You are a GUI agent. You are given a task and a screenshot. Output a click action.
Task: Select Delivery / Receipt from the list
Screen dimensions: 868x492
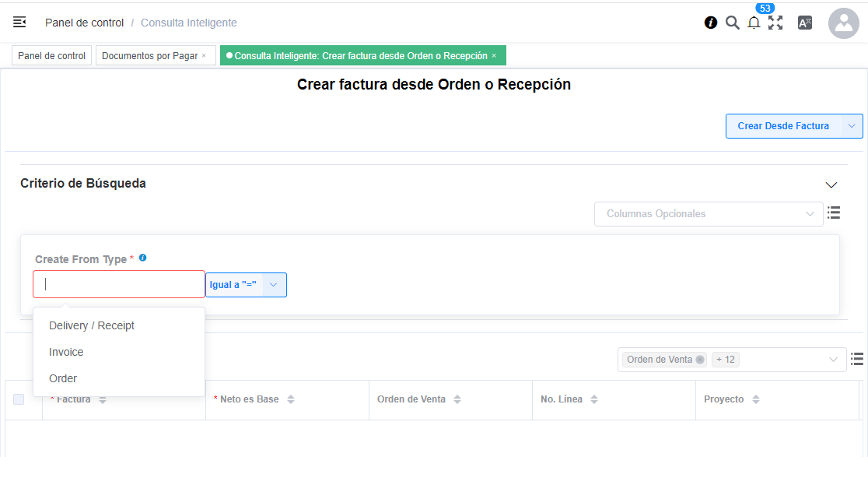[x=92, y=325]
